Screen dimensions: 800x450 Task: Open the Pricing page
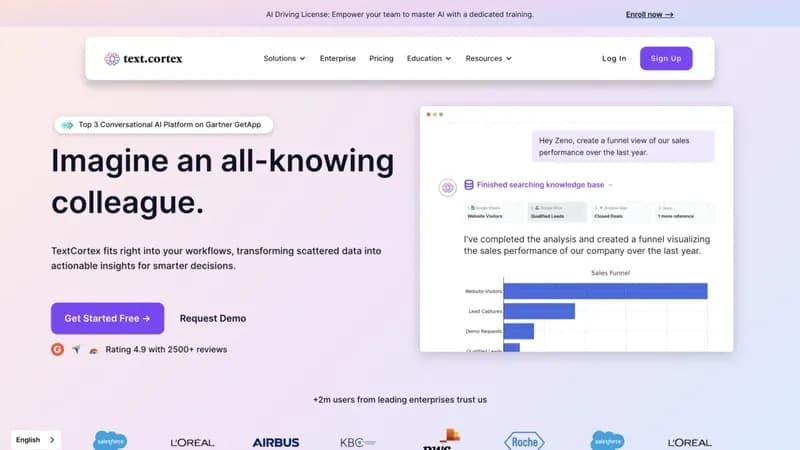(x=381, y=59)
